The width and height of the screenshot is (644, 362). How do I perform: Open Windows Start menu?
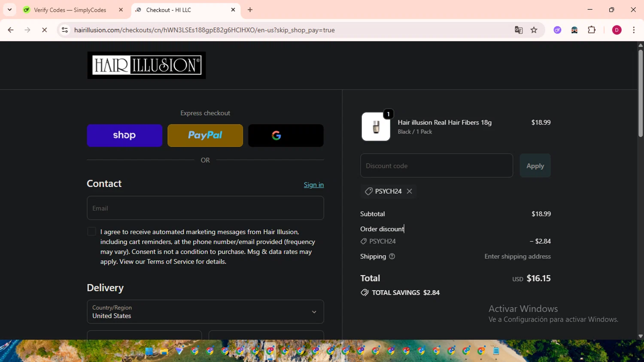coord(149,351)
